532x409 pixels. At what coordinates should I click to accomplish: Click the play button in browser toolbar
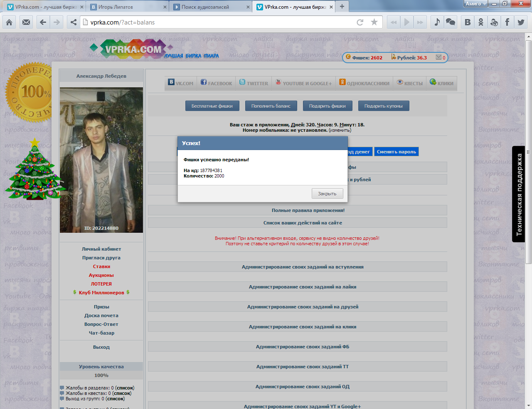pyautogui.click(x=407, y=22)
